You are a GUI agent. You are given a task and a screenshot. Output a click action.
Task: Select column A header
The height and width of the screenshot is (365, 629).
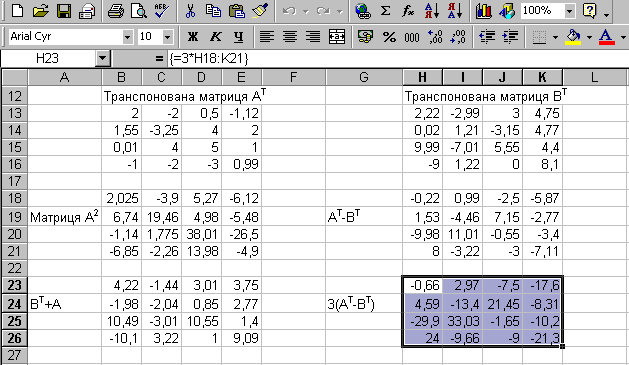tap(64, 77)
